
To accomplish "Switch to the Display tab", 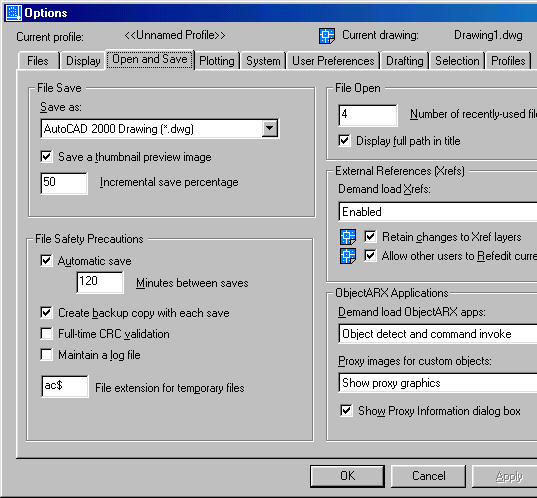I will click(x=83, y=61).
